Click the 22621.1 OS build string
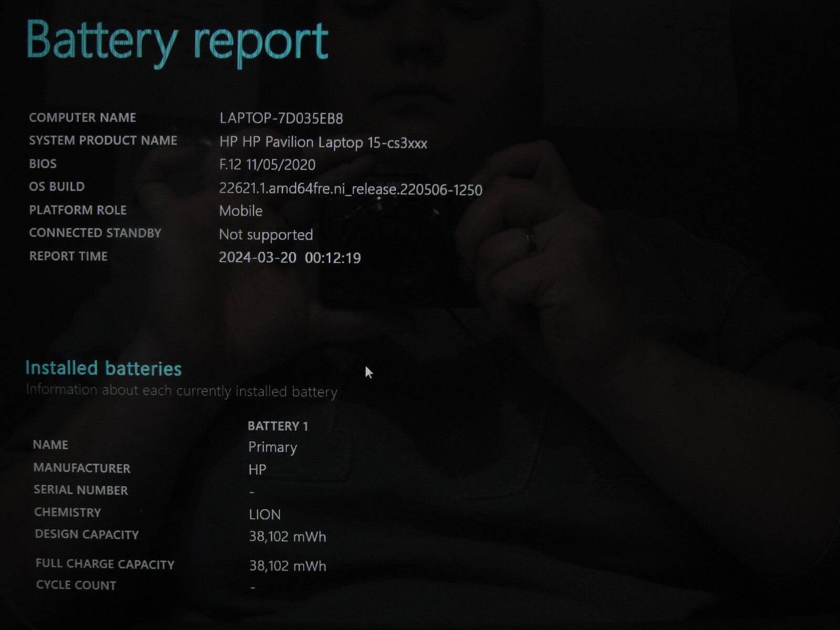Screen dimensions: 840x630 [350, 190]
